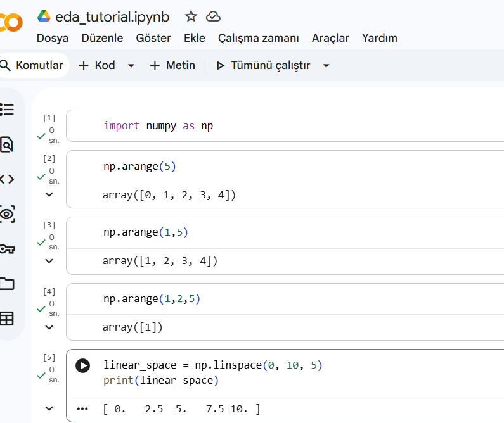Click execution count [1] label
The width and height of the screenshot is (504, 423).
pos(49,118)
